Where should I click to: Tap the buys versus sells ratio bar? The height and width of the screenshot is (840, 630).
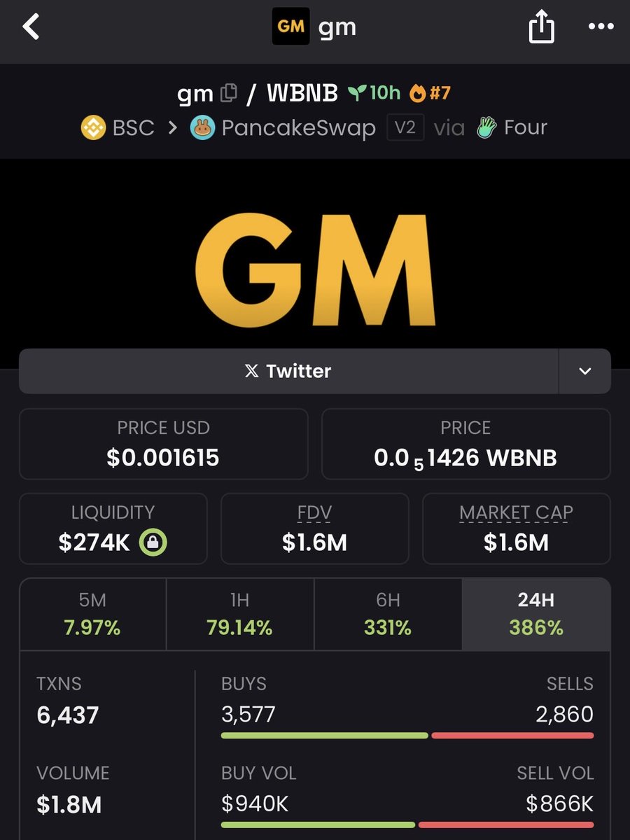tap(407, 736)
